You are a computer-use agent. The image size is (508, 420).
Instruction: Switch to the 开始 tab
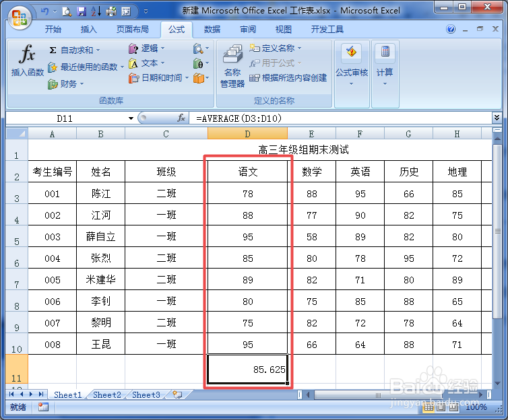53,30
